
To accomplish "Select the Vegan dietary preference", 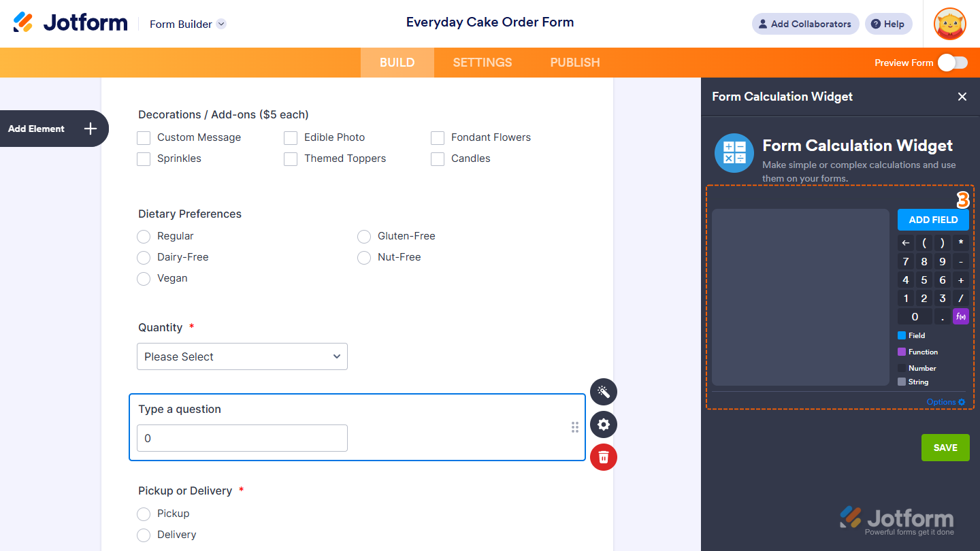I will point(144,278).
